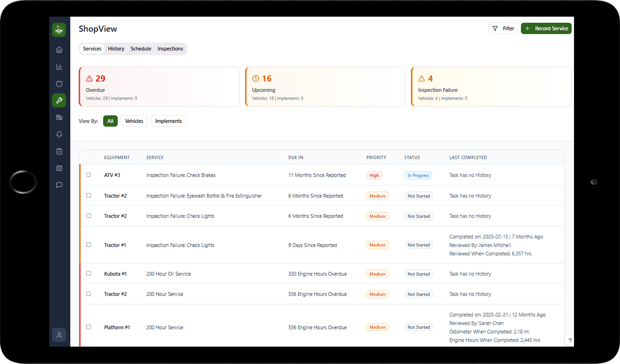
Task: Click the wrench Shop icon in sidebar
Action: point(59,100)
